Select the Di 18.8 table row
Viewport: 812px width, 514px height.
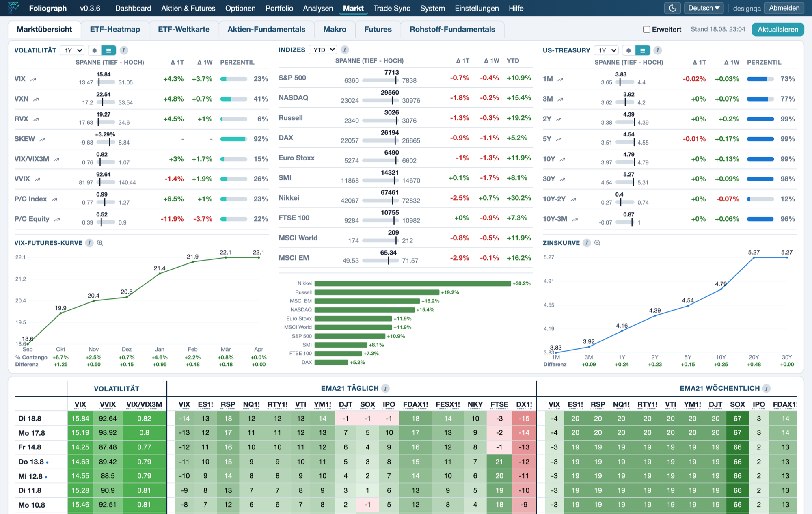click(x=406, y=419)
